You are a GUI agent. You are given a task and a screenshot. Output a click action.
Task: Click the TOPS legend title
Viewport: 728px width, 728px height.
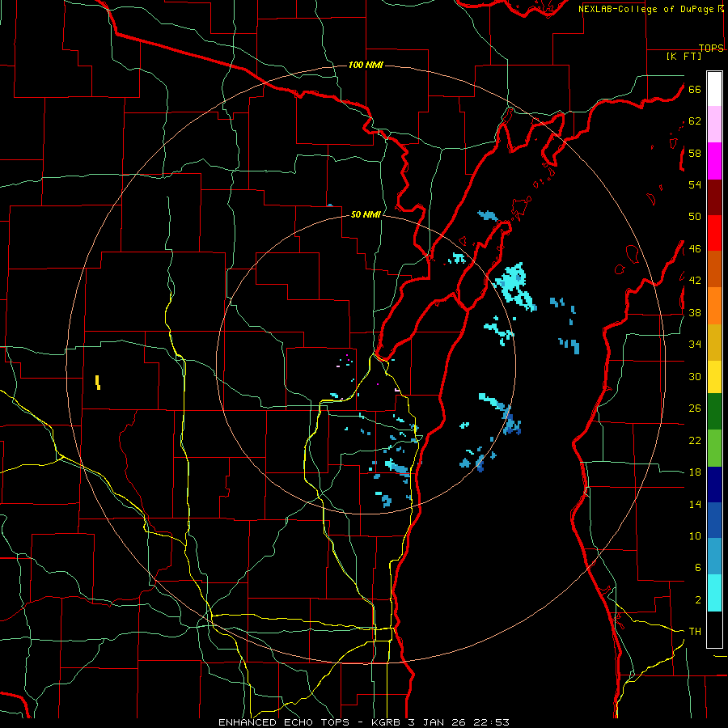coord(711,48)
